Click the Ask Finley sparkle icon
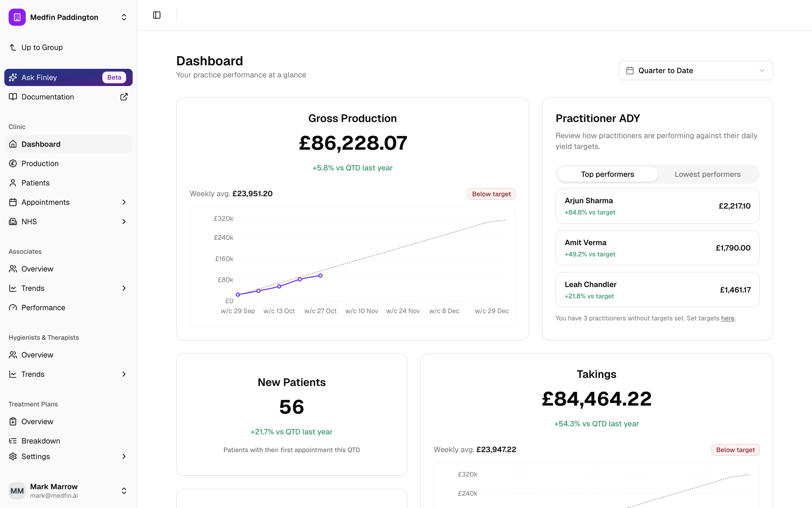This screenshot has height=508, width=812. (13, 77)
